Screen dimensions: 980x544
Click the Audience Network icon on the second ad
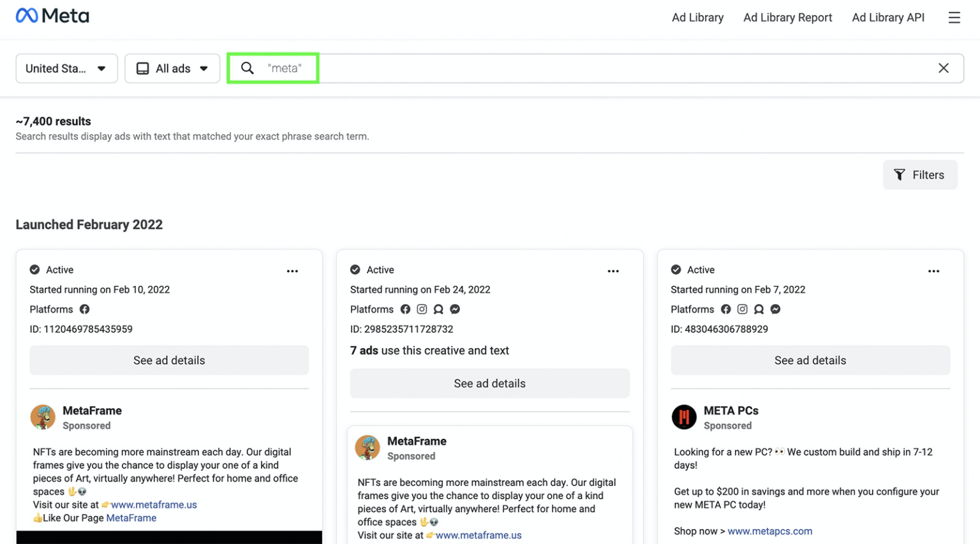[x=438, y=309]
